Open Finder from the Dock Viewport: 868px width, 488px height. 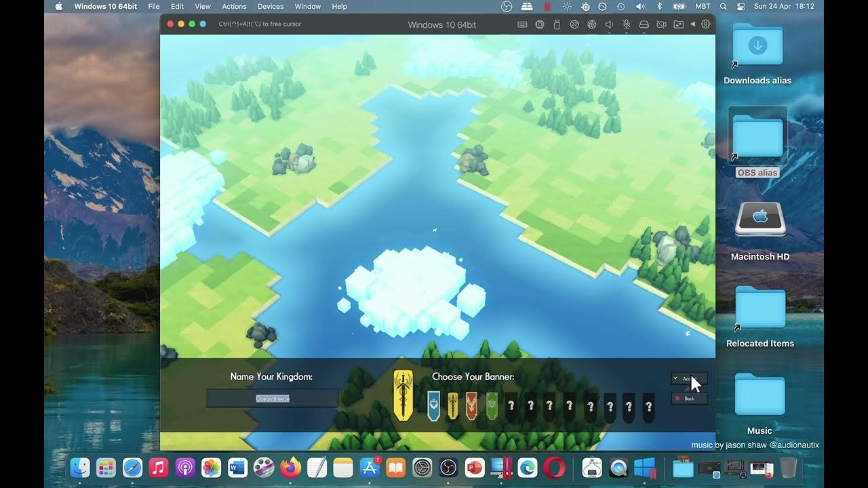(80, 468)
